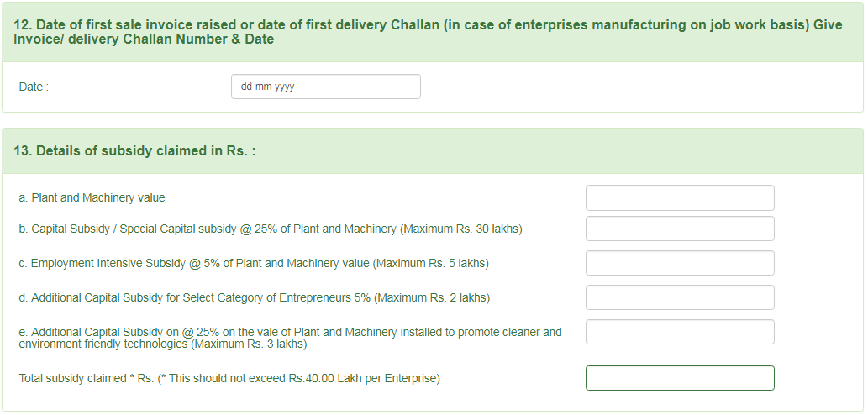Click the '(Maximum Rs. 30 lakhs)' note
Image resolution: width=868 pixels, height=415 pixels.
[x=460, y=229]
